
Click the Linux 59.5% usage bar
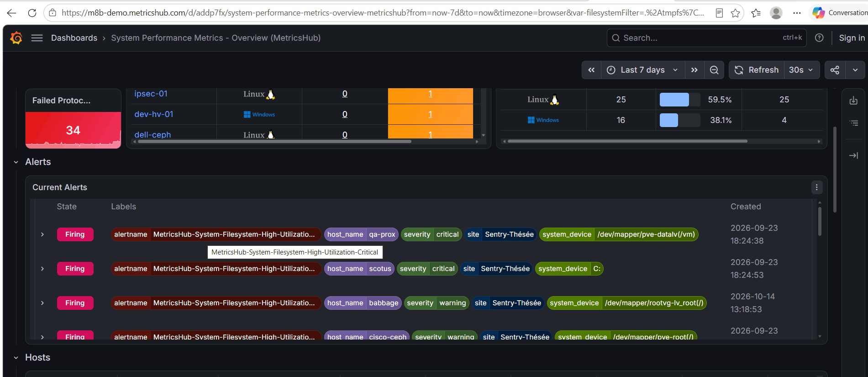680,100
